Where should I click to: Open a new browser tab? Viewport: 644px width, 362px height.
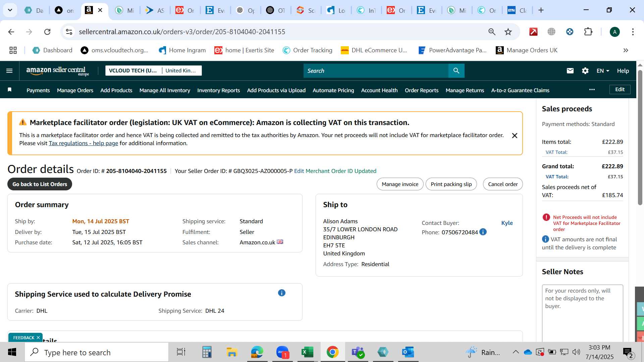(x=541, y=10)
